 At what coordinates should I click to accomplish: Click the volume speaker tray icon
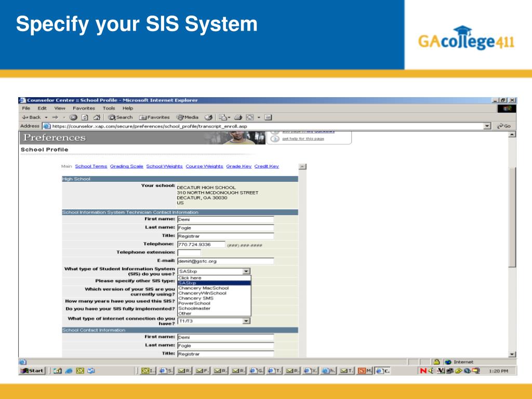coord(431,371)
